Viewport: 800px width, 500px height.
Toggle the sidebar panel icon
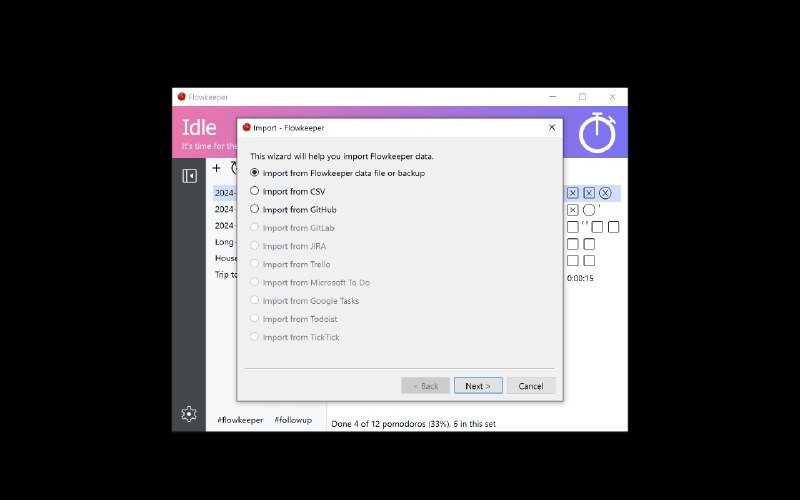(189, 176)
